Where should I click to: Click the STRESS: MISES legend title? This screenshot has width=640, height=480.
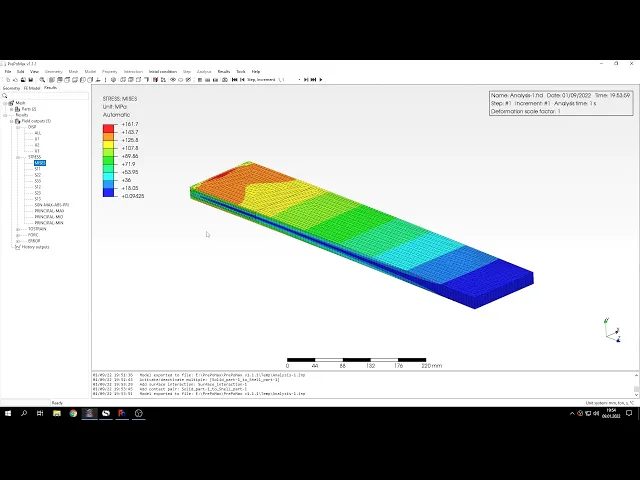click(x=120, y=99)
